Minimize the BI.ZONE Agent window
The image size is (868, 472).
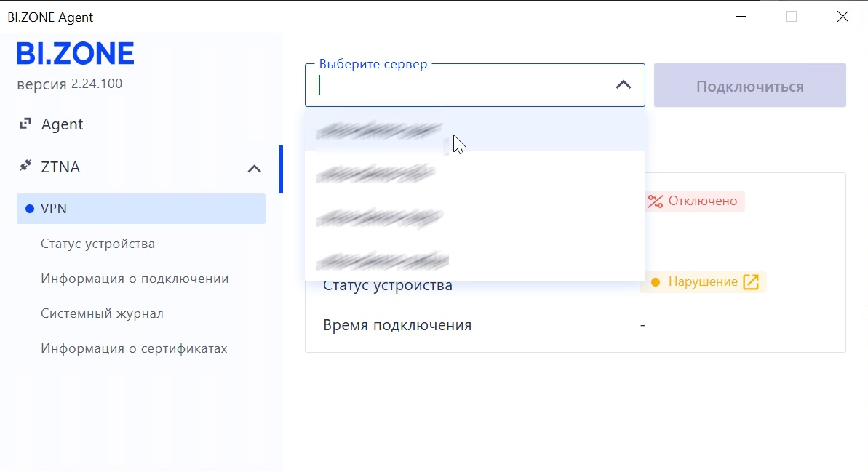[x=741, y=17]
